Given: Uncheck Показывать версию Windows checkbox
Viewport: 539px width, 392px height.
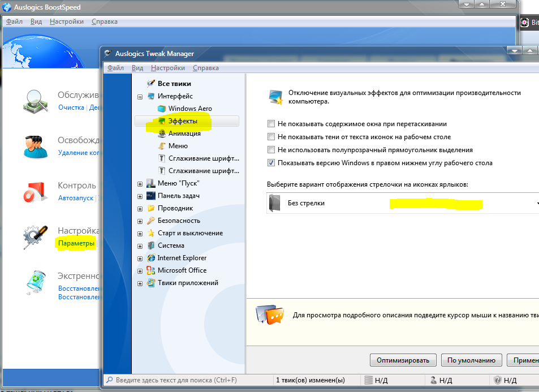Looking at the screenshot, I should click(271, 163).
